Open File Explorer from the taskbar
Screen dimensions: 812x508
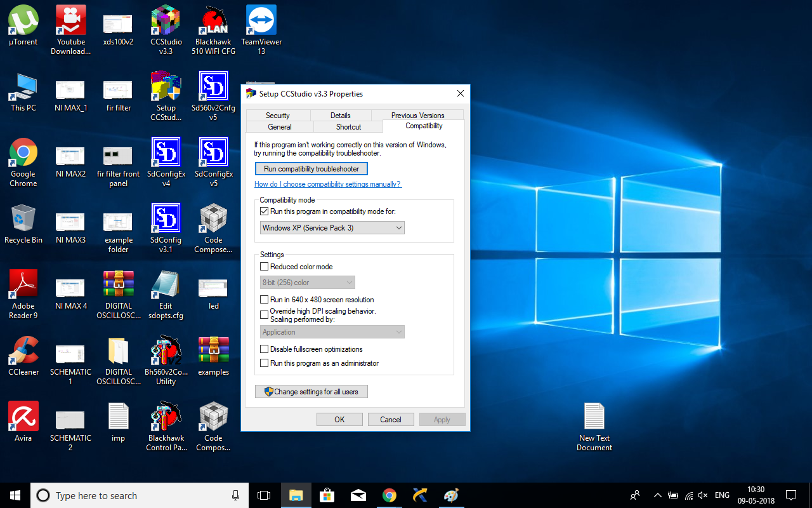coord(296,495)
